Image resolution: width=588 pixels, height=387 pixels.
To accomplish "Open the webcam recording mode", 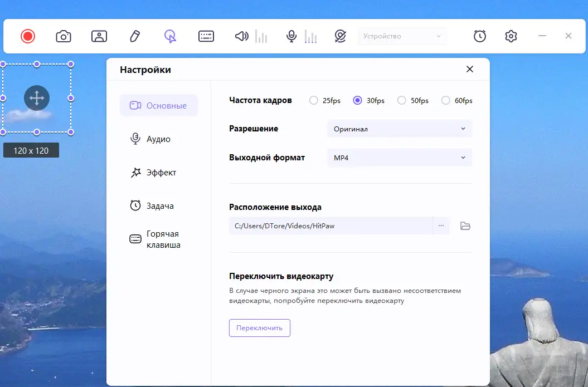I will pyautogui.click(x=99, y=36).
